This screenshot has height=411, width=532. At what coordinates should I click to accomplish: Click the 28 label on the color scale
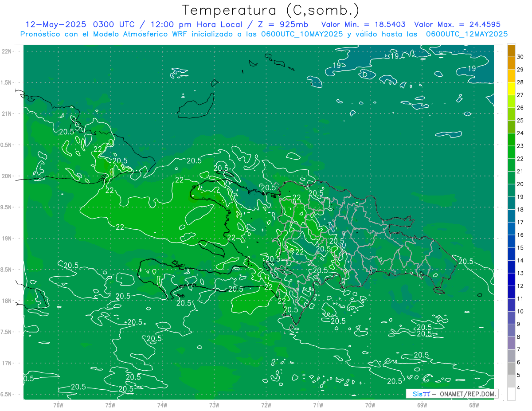pos(520,82)
